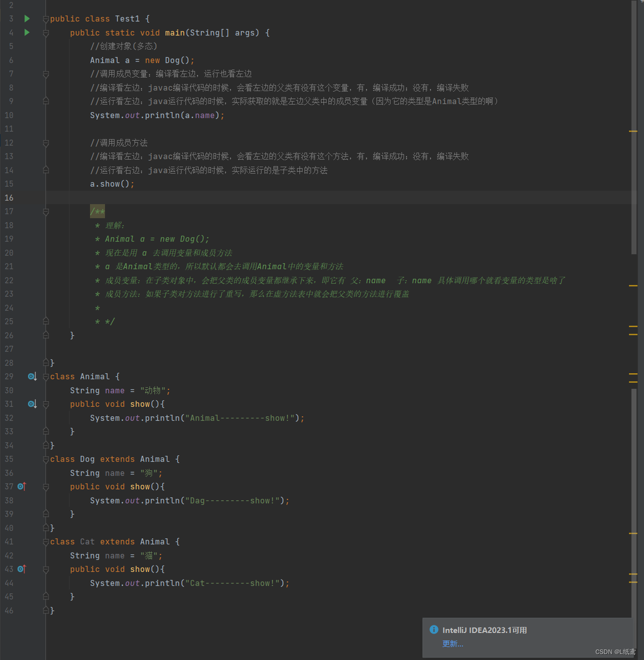Screen dimensions: 644x660
Task: Click line number 10 in the gutter
Action: tap(9, 115)
